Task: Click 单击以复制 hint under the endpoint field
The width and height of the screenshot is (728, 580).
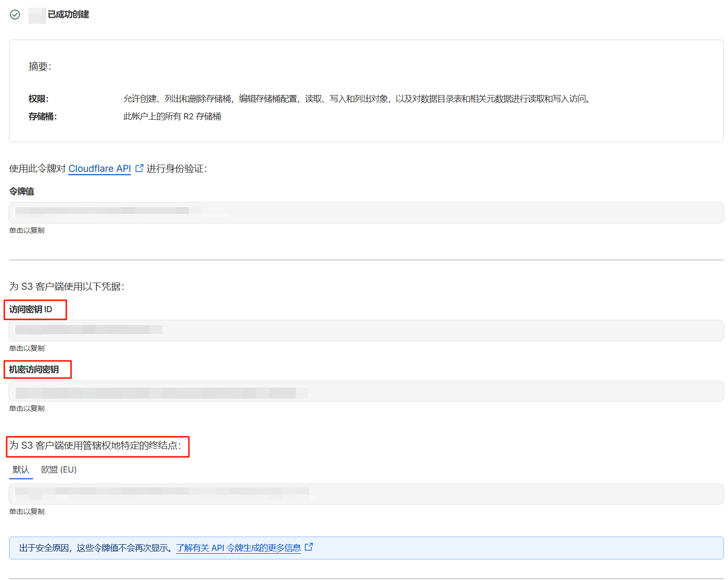Action: 27,512
